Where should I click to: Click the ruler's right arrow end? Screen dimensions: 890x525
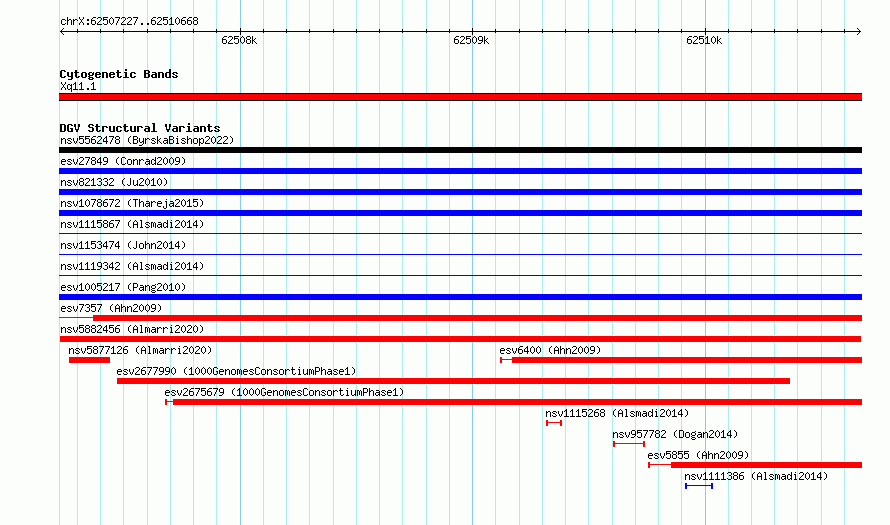coord(859,31)
